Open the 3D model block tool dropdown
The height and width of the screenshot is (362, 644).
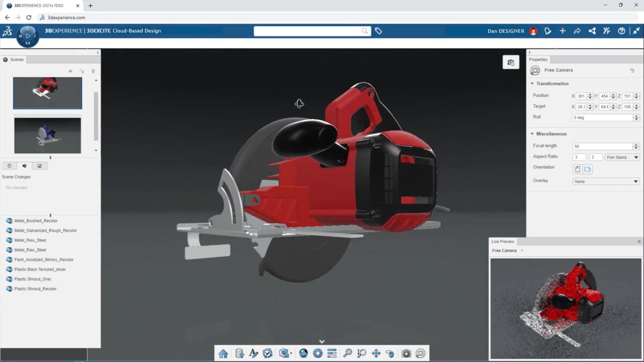click(285, 353)
